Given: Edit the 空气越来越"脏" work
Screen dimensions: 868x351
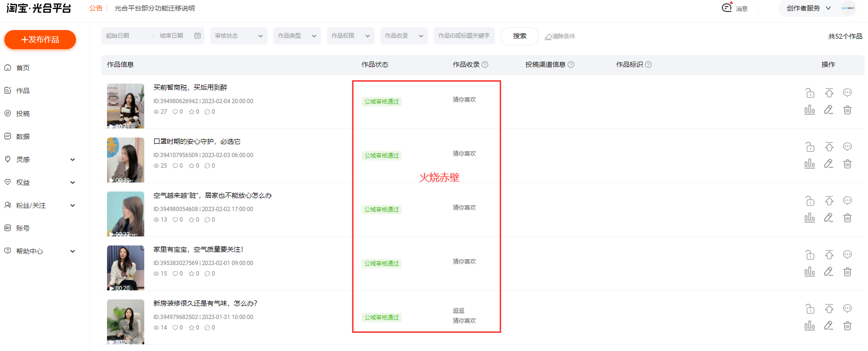Looking at the screenshot, I should 829,218.
